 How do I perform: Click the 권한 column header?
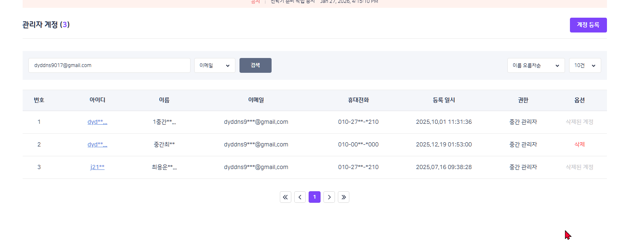(523, 100)
